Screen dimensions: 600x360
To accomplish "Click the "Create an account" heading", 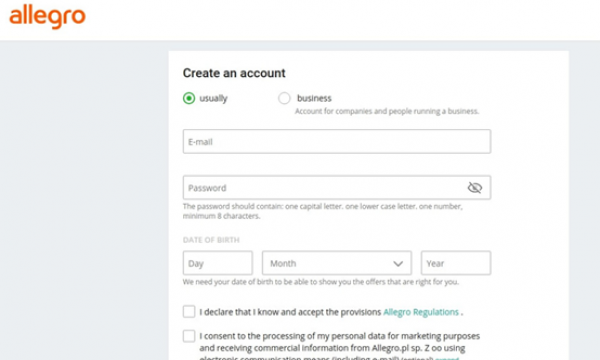I will [x=234, y=73].
